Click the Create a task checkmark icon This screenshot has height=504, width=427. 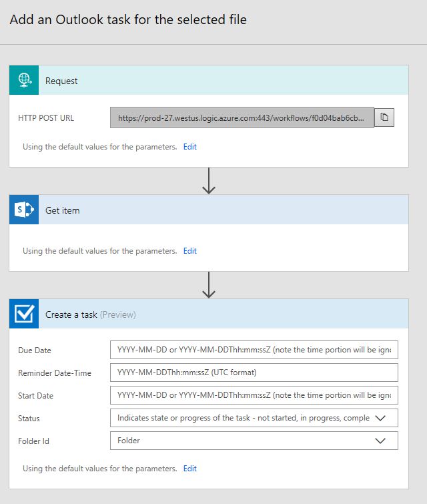click(x=24, y=314)
